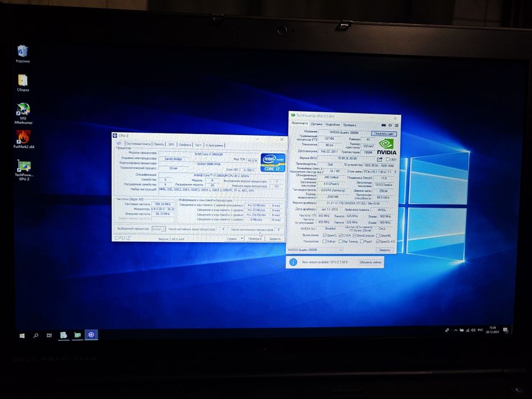Switch to first running app on taskbar

tap(63, 335)
